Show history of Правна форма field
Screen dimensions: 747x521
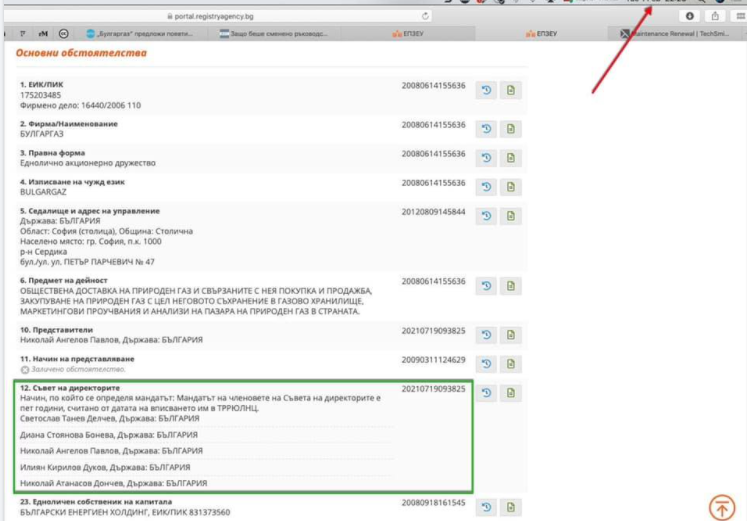click(486, 158)
